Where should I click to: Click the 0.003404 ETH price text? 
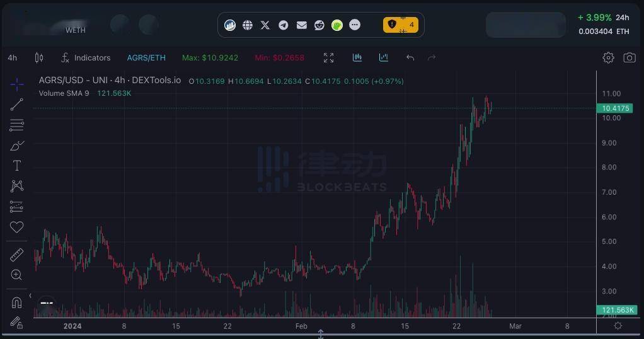604,32
